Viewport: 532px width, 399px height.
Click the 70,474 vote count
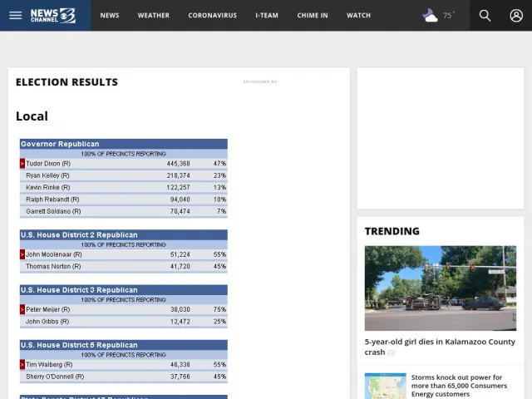pos(180,211)
